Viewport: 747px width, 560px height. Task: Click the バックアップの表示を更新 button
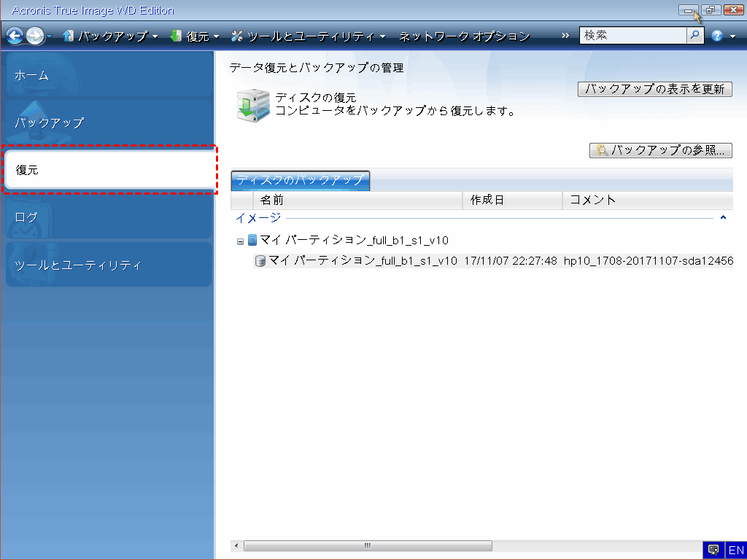pos(654,90)
